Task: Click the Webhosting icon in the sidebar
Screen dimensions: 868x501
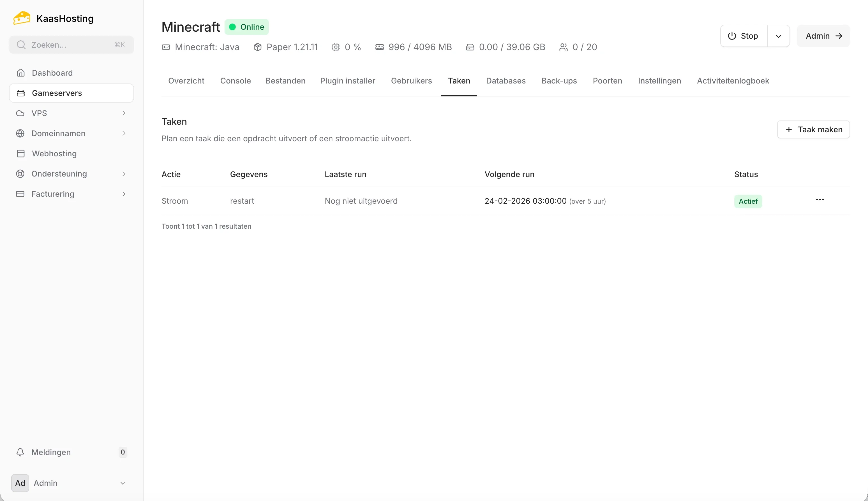Action: [20, 154]
